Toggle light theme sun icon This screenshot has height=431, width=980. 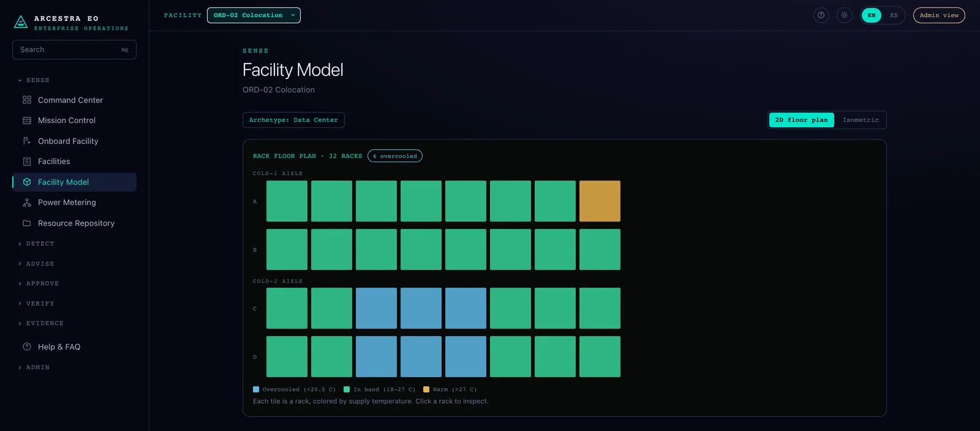[845, 15]
